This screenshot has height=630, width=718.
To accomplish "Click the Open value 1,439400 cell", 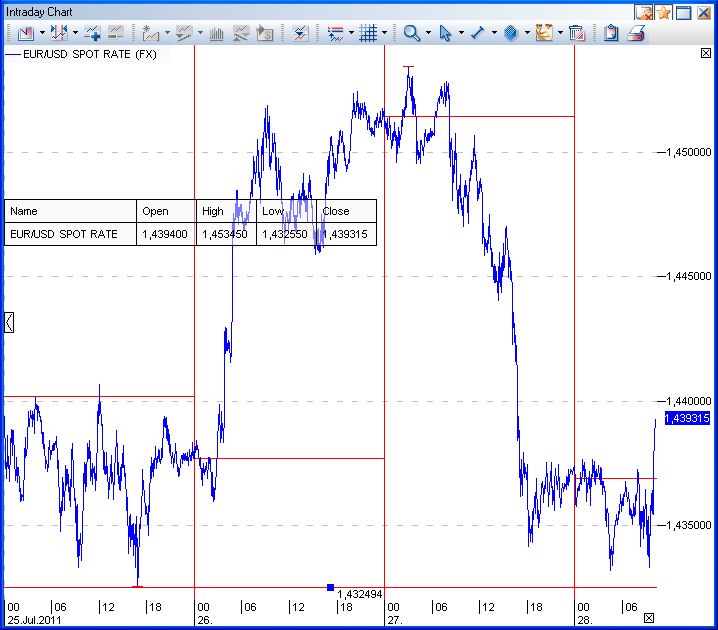I will (165, 234).
